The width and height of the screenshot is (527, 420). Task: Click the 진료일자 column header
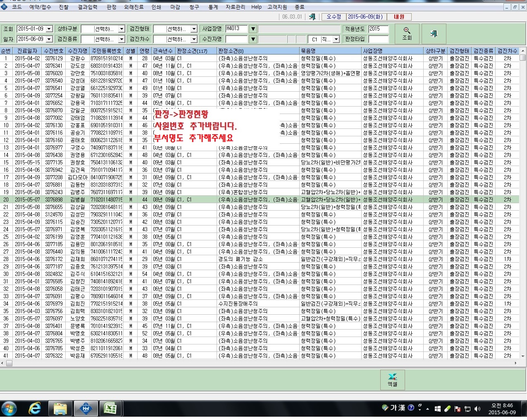tap(27, 51)
